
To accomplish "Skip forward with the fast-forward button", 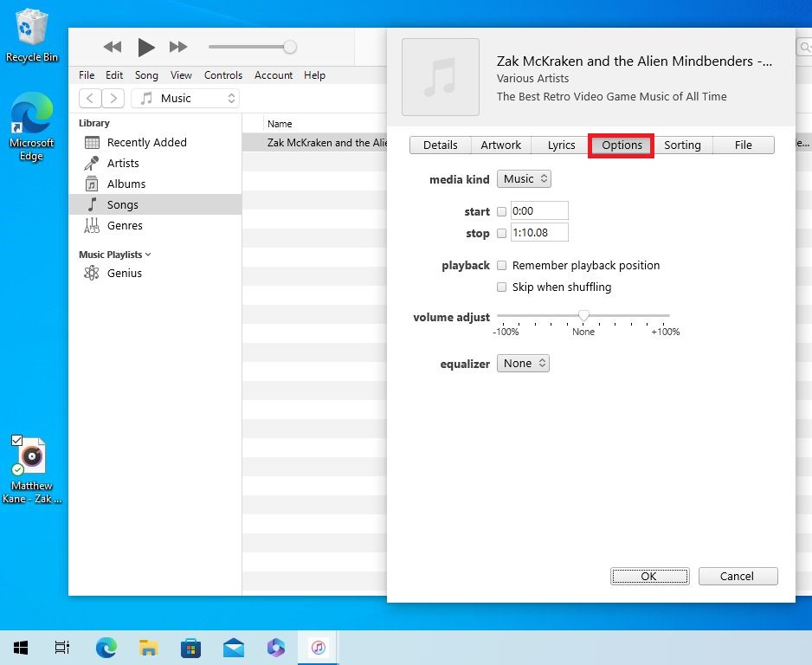I will tap(178, 47).
